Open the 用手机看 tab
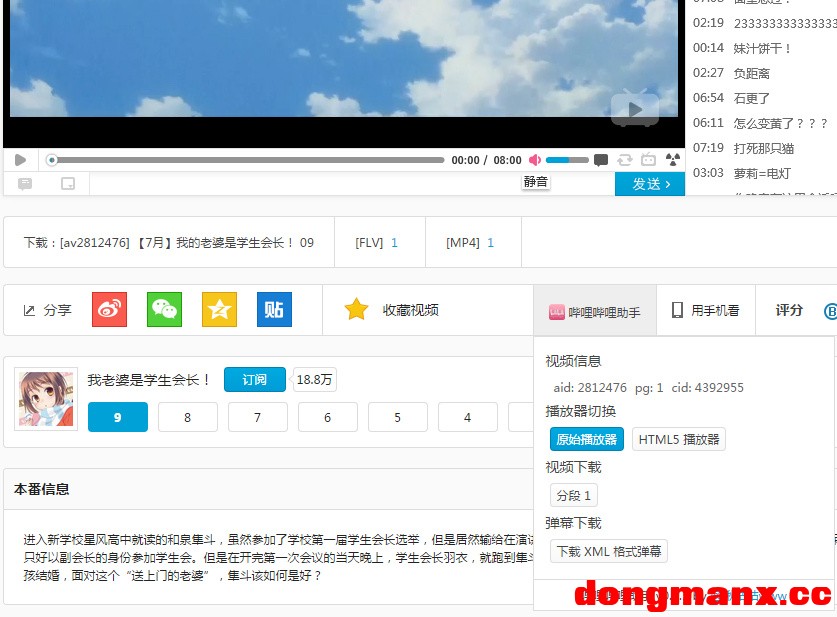837x617 pixels. click(x=705, y=311)
